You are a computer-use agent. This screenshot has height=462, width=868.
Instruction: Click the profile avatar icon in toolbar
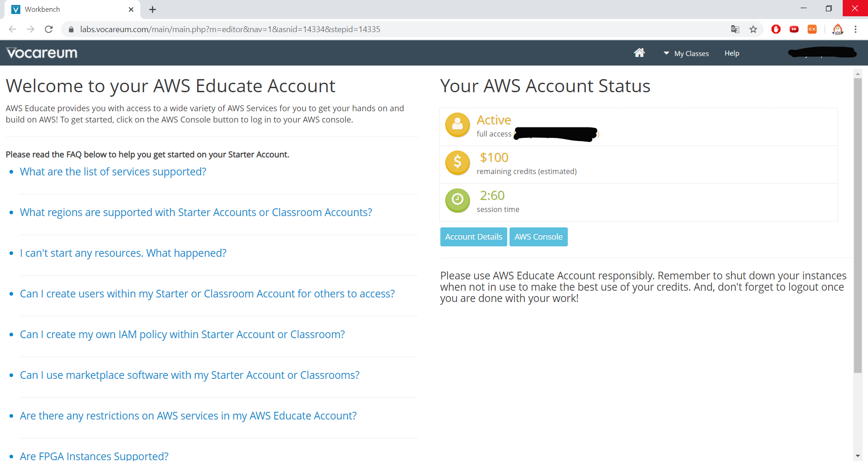(x=838, y=29)
